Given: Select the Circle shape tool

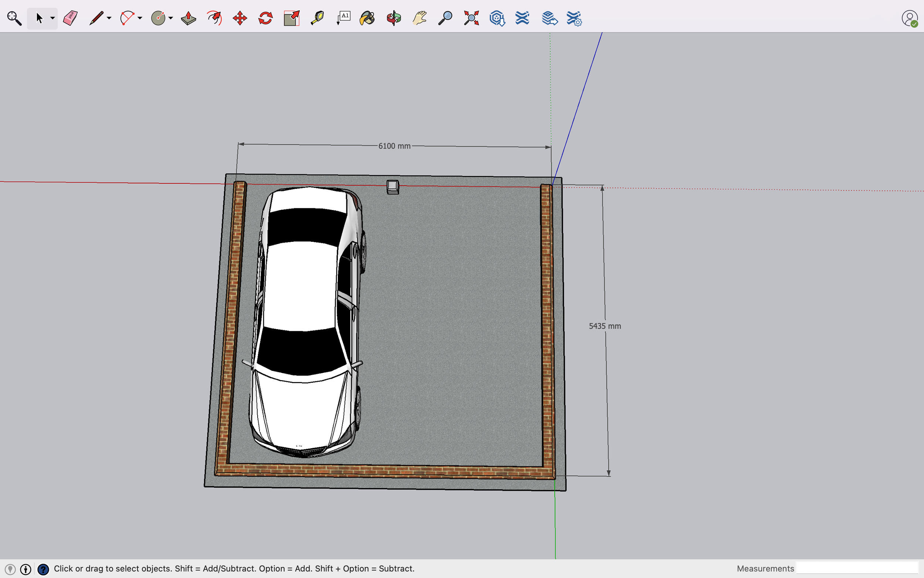Looking at the screenshot, I should click(158, 18).
